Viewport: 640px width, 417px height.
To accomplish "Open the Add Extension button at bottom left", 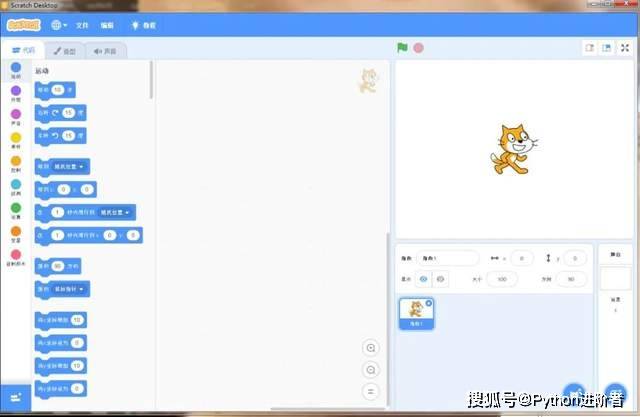I will pos(16,398).
